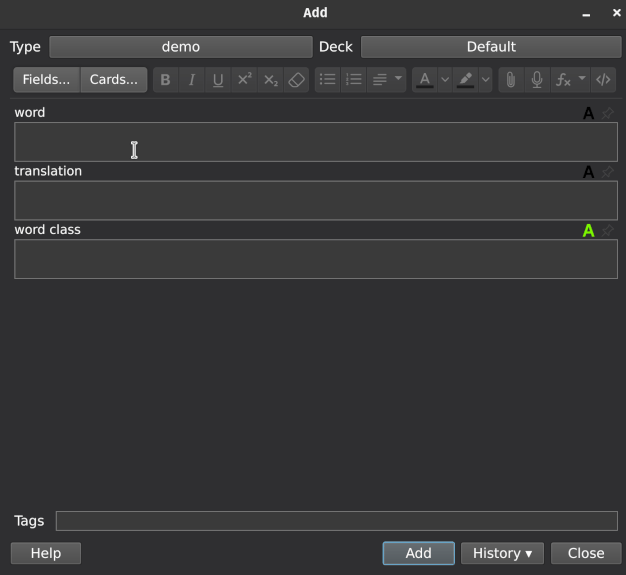Toggle italic text formatting
626x575 pixels.
[192, 80]
